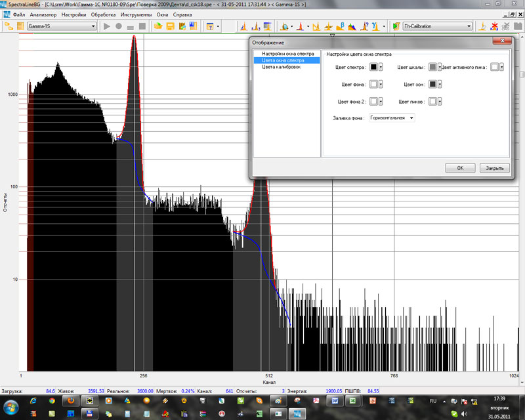This screenshot has width=525, height=420.
Task: Select Настройки окна спектра in list
Action: tap(288, 53)
